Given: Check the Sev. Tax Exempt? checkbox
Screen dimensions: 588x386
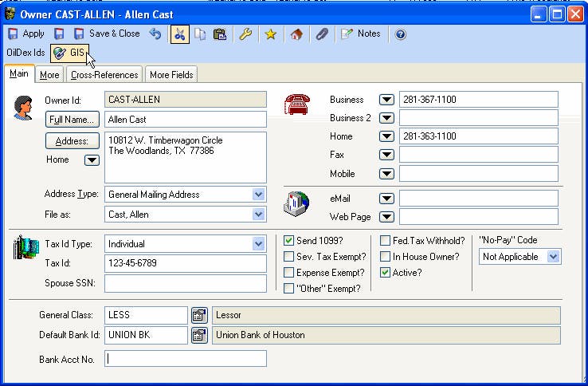Looking at the screenshot, I should tap(288, 257).
